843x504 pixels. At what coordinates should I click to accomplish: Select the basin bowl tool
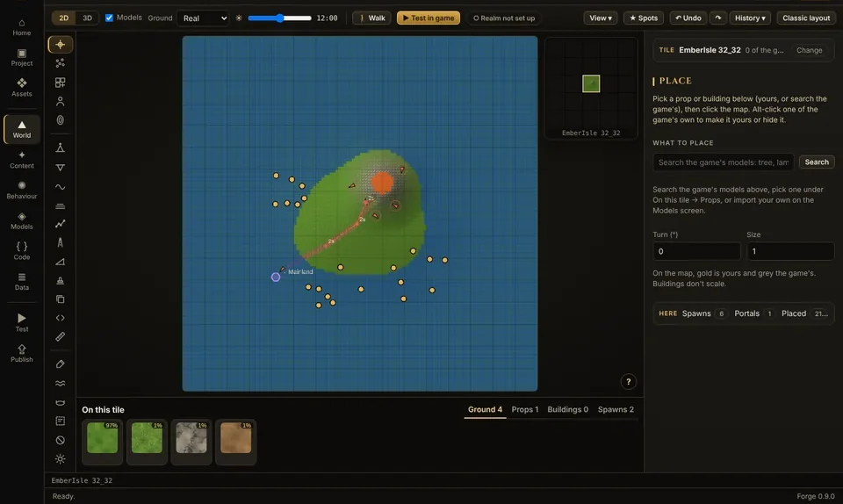coord(61,402)
